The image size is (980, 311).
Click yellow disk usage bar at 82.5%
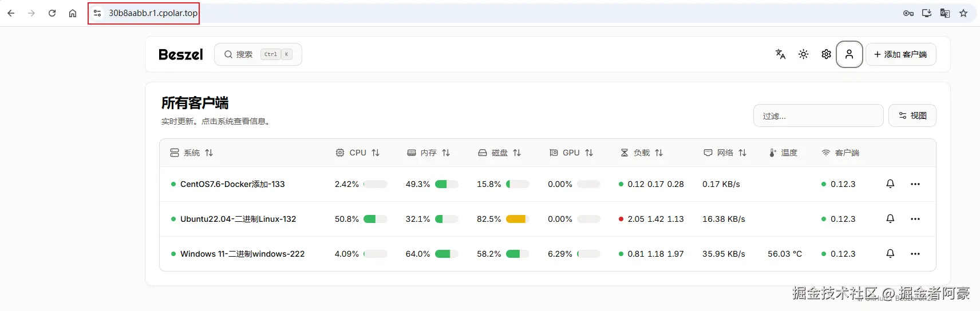point(517,219)
